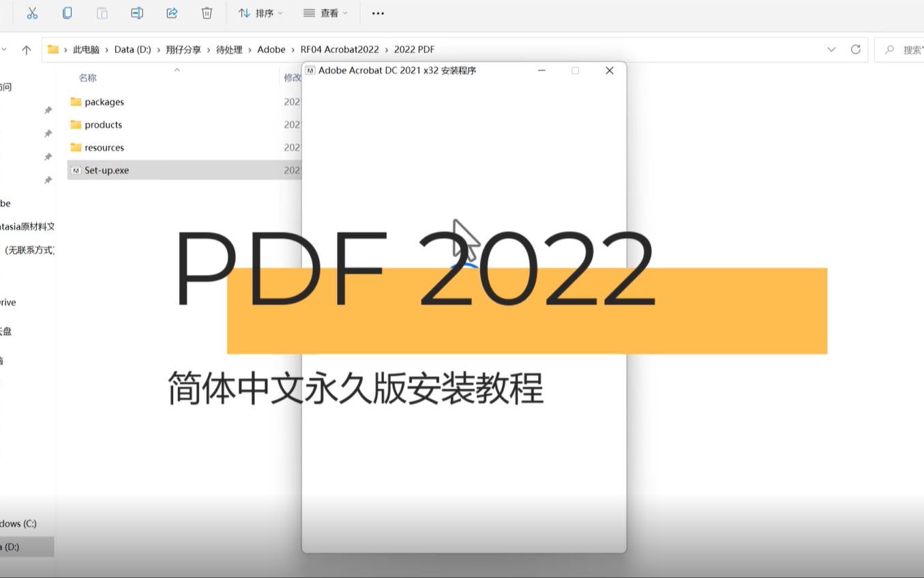Screen dimensions: 924x578
Task: Close the Adobe Acrobat DC installer window
Action: coord(610,70)
